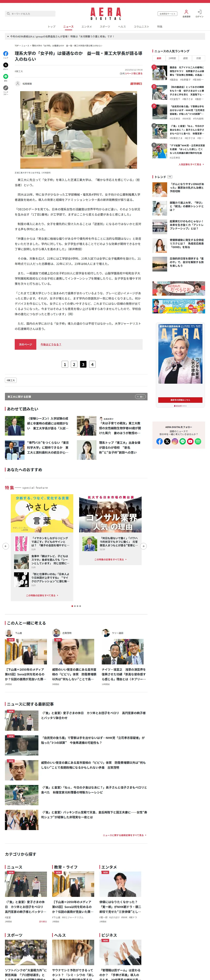The height and width of the screenshot is (980, 210).
Task: Click 高橋真理子 author avatar
Action: point(101,418)
